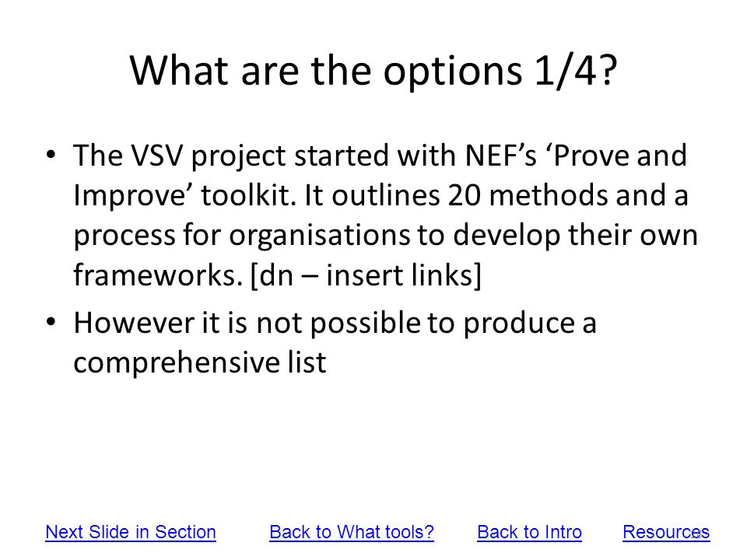Screen dimensions: 747x560
Task: Click the word 'However' starting second bullet
Action: 134,323
